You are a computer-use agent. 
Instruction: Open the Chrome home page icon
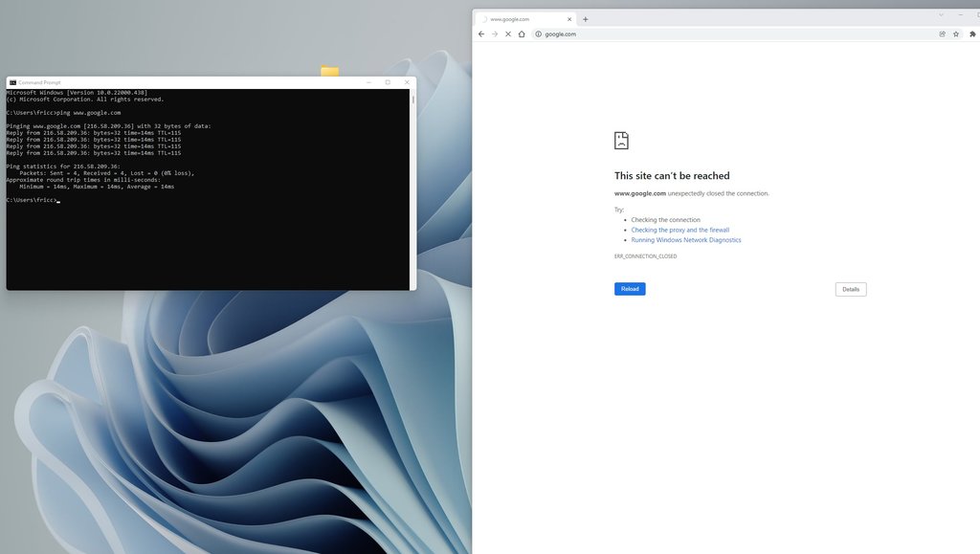pos(522,34)
